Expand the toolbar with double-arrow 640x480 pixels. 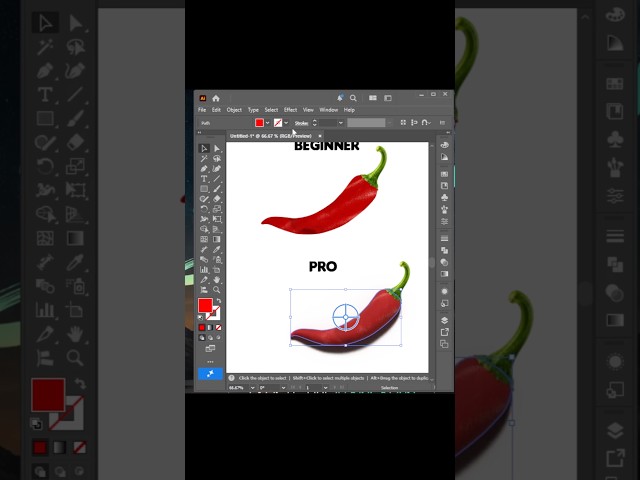pos(200,133)
